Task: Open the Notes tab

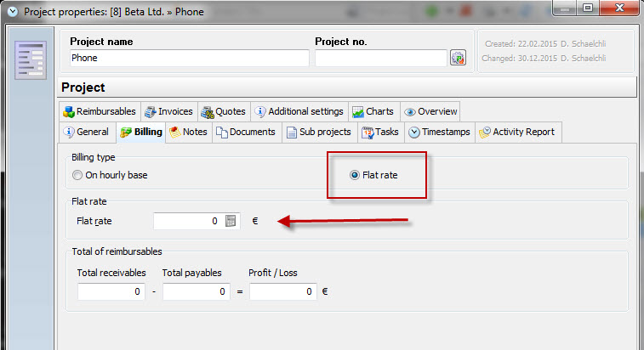Action: point(188,132)
